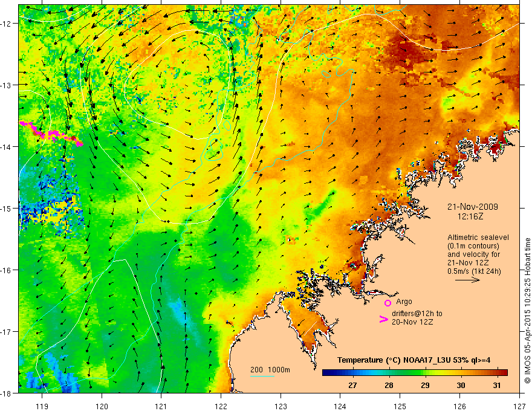Click the 119 longitude axis label
This screenshot has height=411, width=532.
click(x=42, y=406)
